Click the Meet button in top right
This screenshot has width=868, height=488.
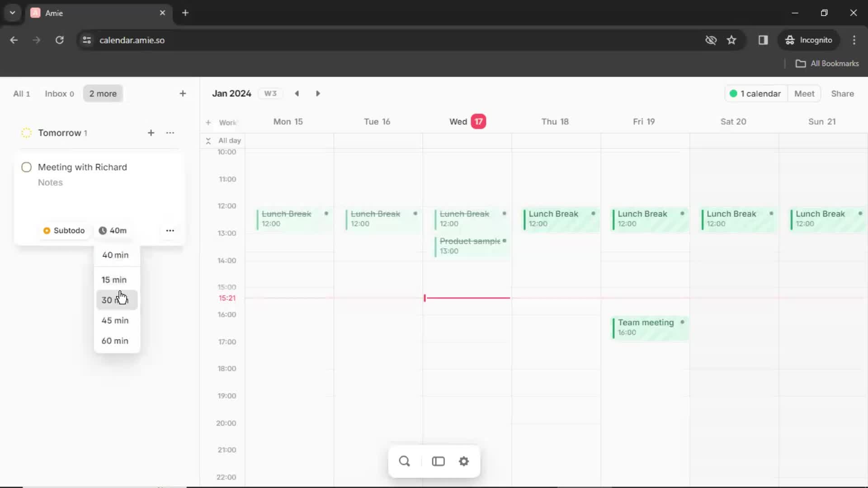[805, 94]
